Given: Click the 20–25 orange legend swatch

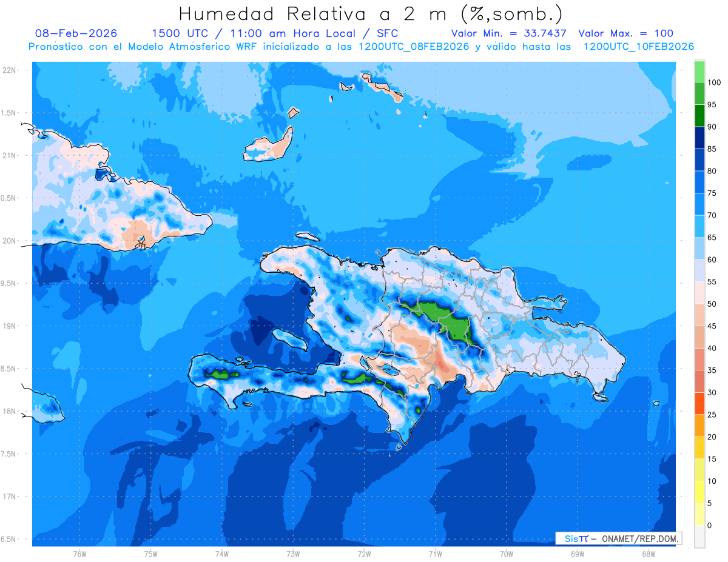Looking at the screenshot, I should coord(699,426).
